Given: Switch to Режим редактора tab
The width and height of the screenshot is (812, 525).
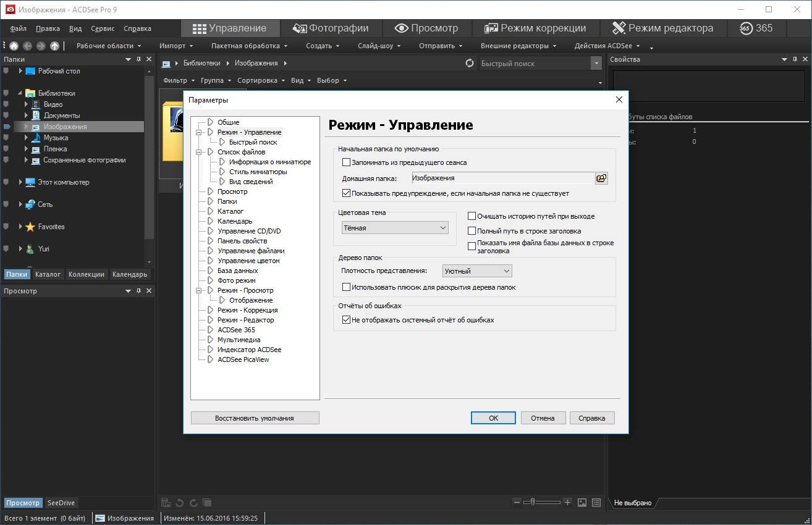Looking at the screenshot, I should tap(662, 28).
